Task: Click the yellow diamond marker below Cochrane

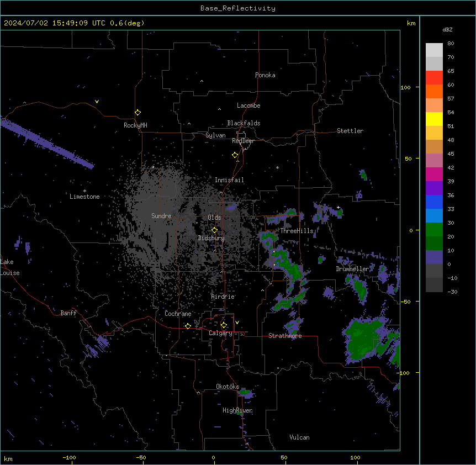Action: click(188, 326)
